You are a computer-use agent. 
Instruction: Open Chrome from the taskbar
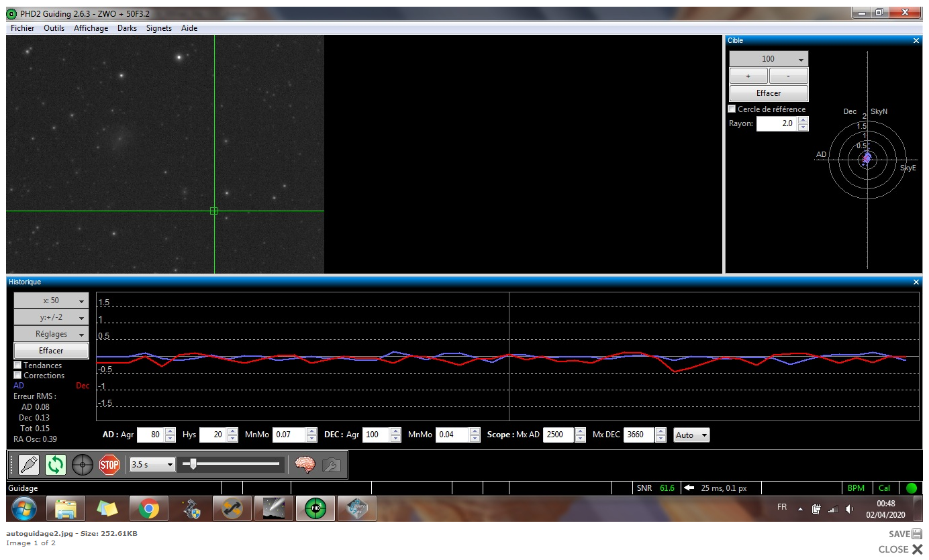(148, 509)
